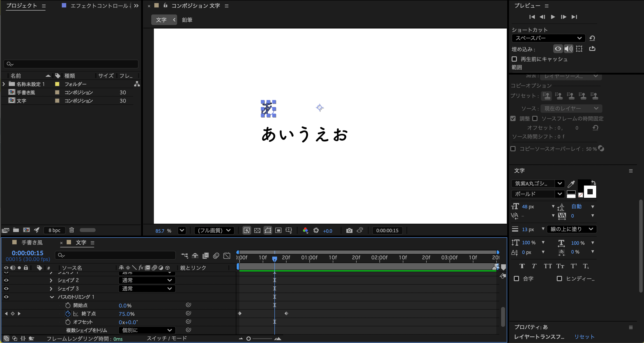
Task: Open the (フル画質) resolution dropdown
Action: (214, 230)
